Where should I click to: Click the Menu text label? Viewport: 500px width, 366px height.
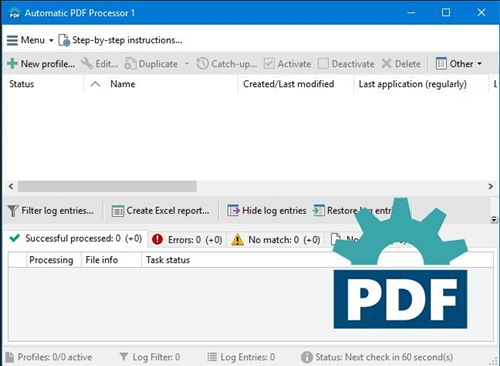pyautogui.click(x=33, y=40)
